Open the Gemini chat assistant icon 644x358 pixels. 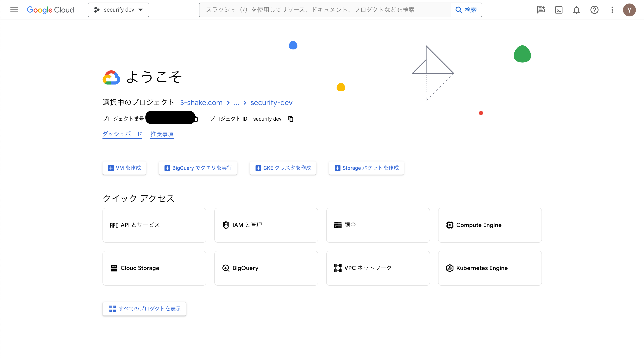[x=541, y=10]
